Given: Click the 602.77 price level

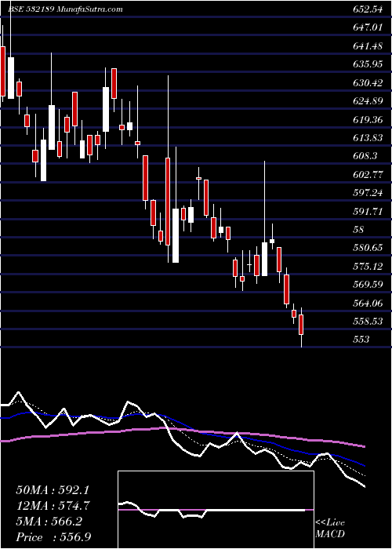Looking at the screenshot, I should click(x=368, y=175).
